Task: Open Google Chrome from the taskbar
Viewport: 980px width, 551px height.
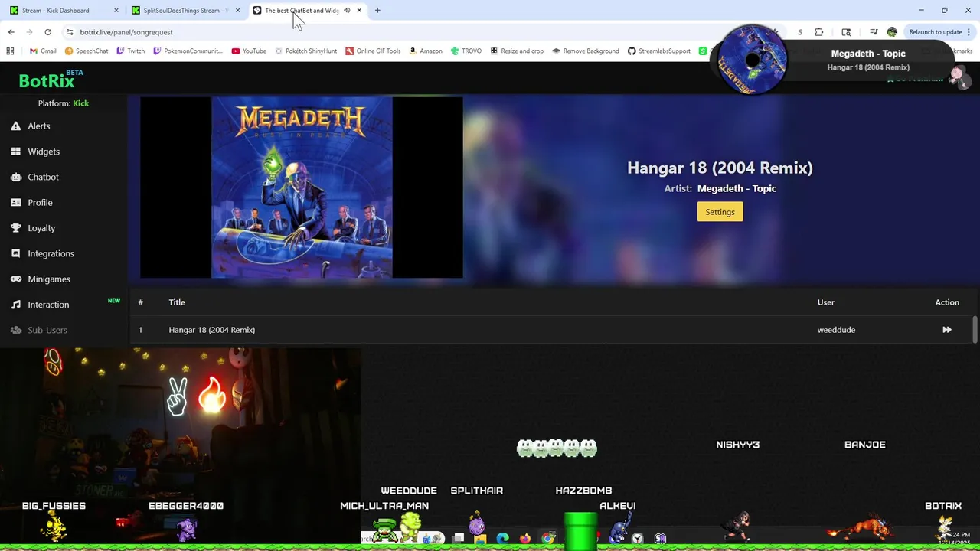Action: point(548,539)
